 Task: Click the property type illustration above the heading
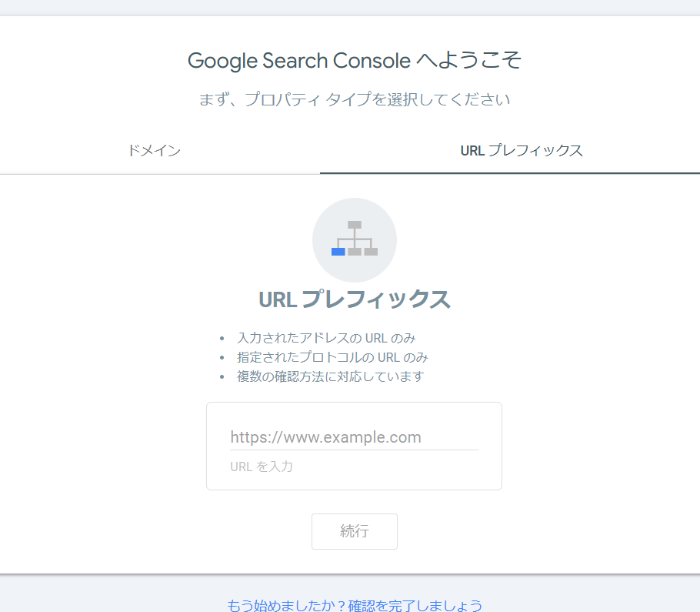coord(355,240)
